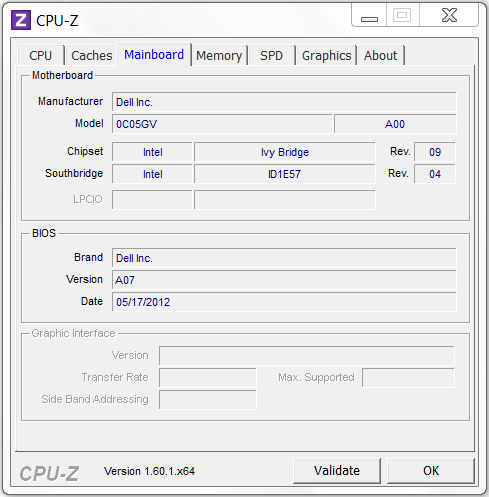Screen dimensions: 489x497
Task: Click the BIOS Date label
Action: (x=92, y=301)
